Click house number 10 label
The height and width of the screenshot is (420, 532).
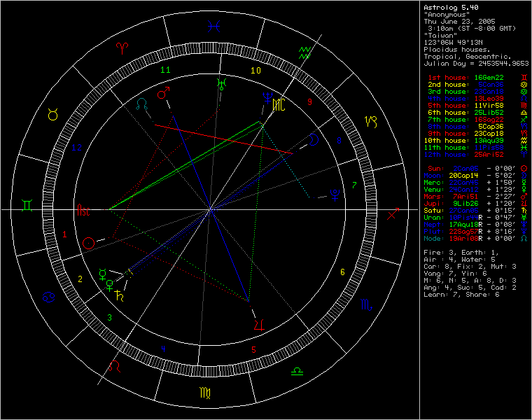(x=256, y=70)
